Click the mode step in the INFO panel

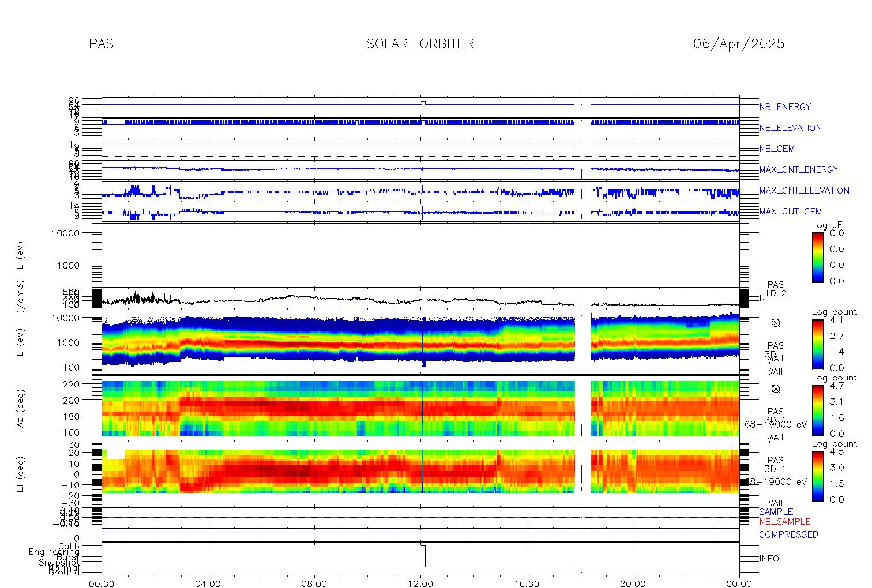pos(424,556)
